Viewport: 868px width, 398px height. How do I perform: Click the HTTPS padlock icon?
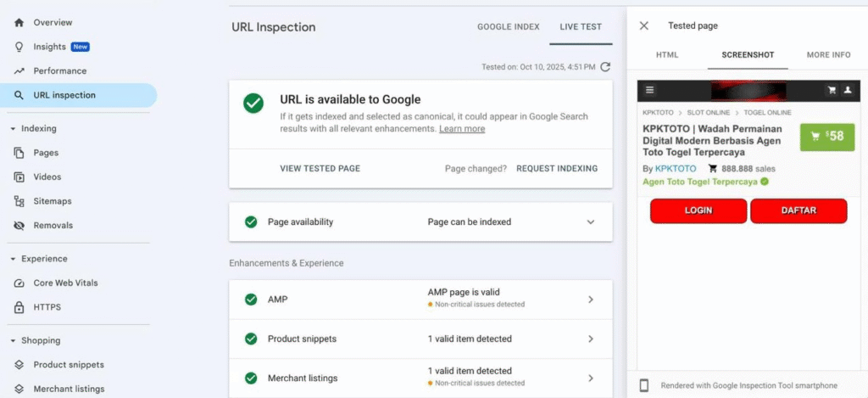click(19, 307)
